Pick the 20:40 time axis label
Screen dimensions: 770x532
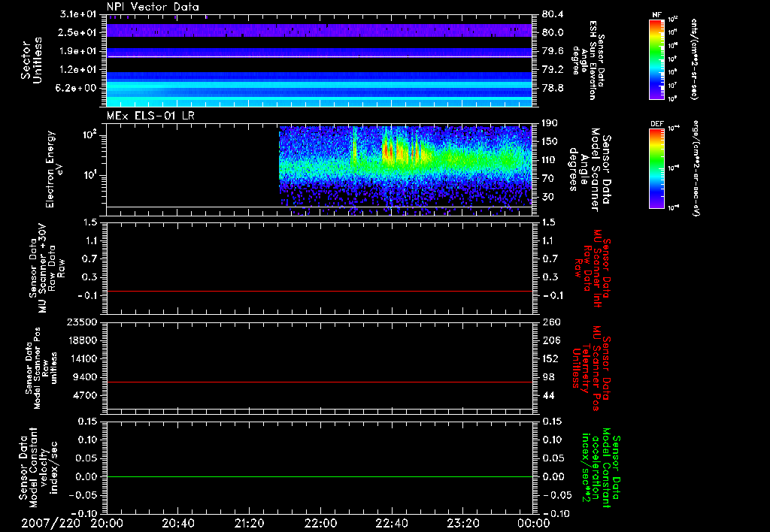click(178, 522)
